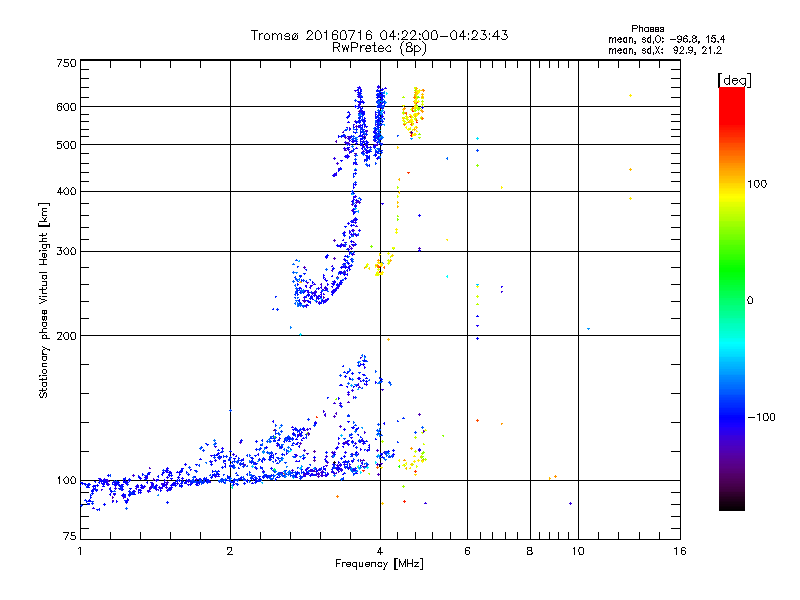
Task: Click the y-axis '600' tick label
Action: 66,107
